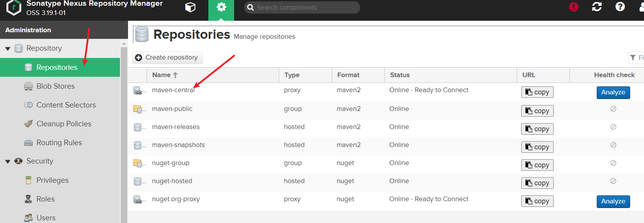Open the maven-snapshots repository row
This screenshot has height=223, width=644.
386,147
